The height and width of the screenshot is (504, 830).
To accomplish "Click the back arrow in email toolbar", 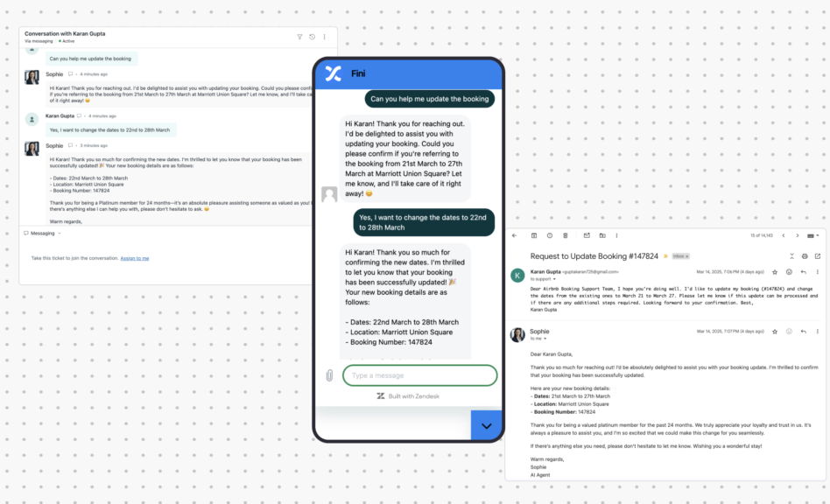I will tap(515, 235).
